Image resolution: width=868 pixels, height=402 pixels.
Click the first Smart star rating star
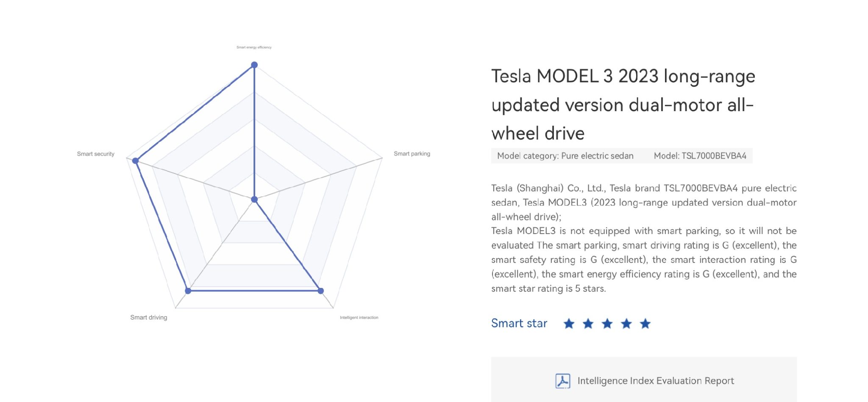(569, 324)
